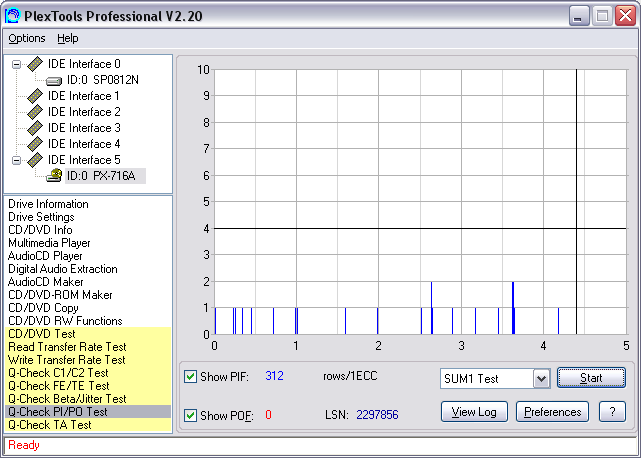Uncheck the Show PIF checkbox
641x458 pixels.
(190, 376)
